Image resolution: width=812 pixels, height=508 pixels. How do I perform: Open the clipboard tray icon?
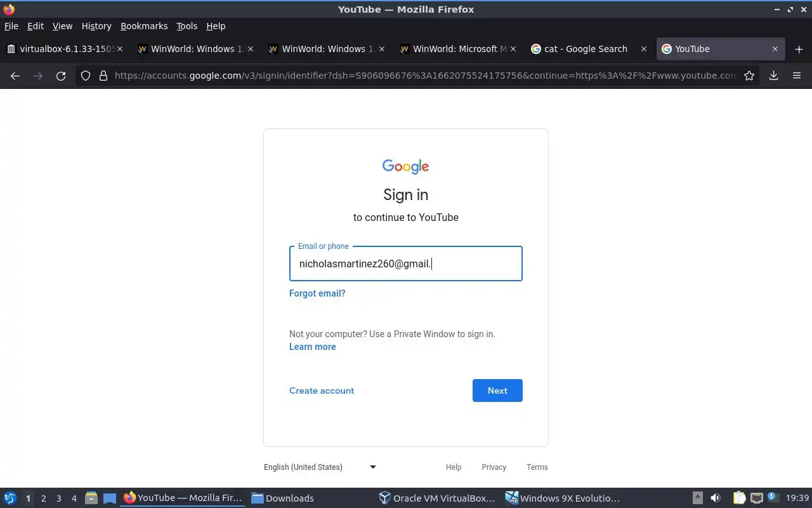(x=740, y=498)
